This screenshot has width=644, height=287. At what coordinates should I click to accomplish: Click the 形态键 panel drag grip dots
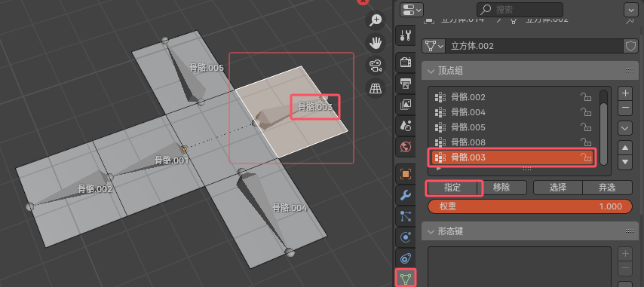[x=630, y=232]
